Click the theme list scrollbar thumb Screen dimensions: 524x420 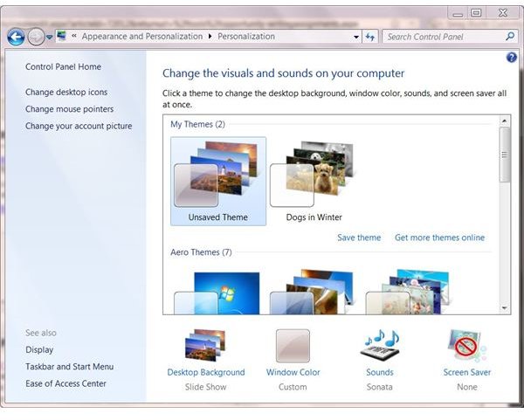point(504,155)
